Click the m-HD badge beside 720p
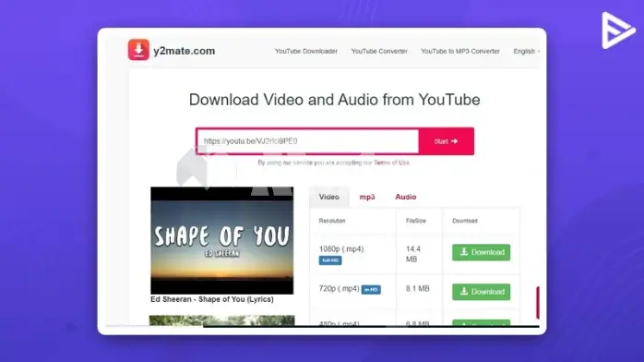This screenshot has width=644, height=362. [371, 290]
